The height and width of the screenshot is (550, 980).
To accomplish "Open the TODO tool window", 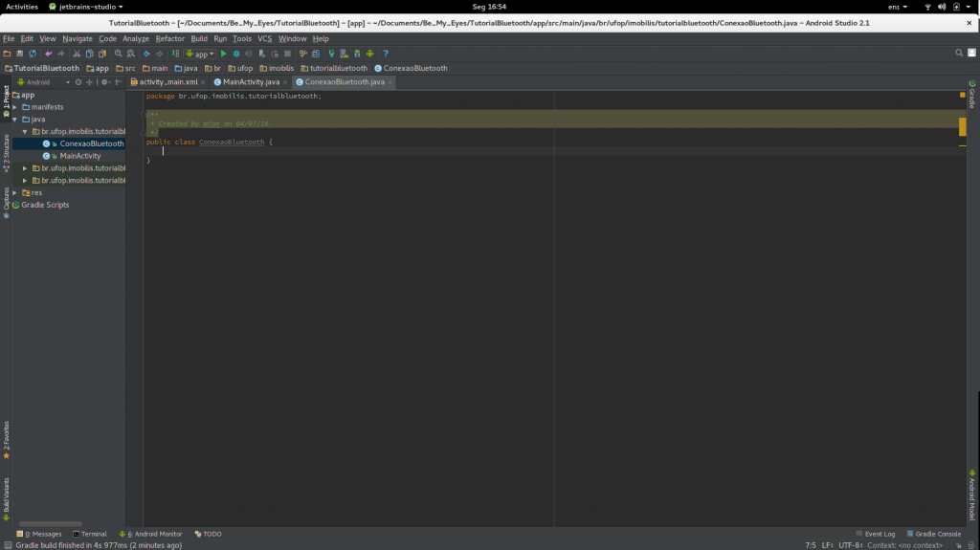I will pyautogui.click(x=208, y=534).
